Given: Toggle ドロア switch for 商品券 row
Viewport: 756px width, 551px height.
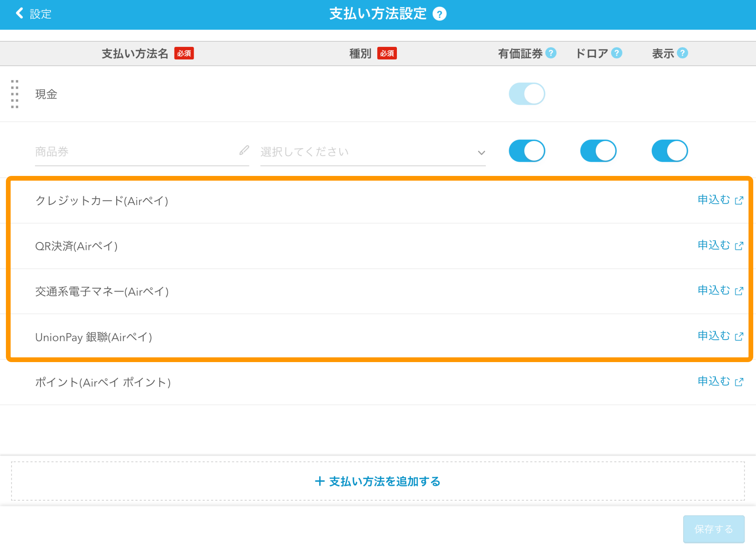Looking at the screenshot, I should pos(598,151).
